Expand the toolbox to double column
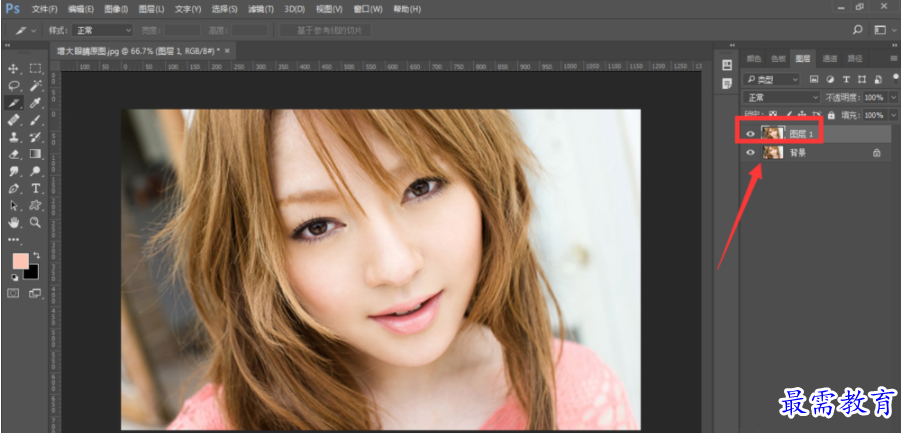Image resolution: width=903 pixels, height=434 pixels. (7, 45)
